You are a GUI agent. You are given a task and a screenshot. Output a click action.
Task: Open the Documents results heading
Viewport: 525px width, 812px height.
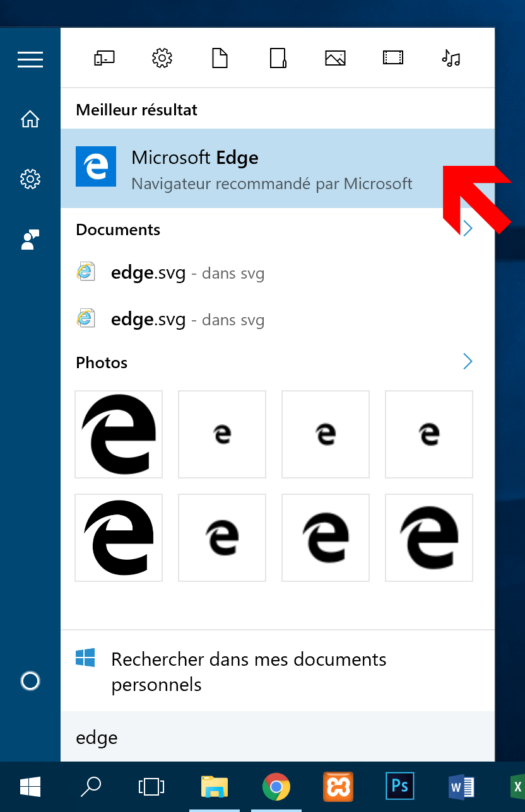coord(118,230)
